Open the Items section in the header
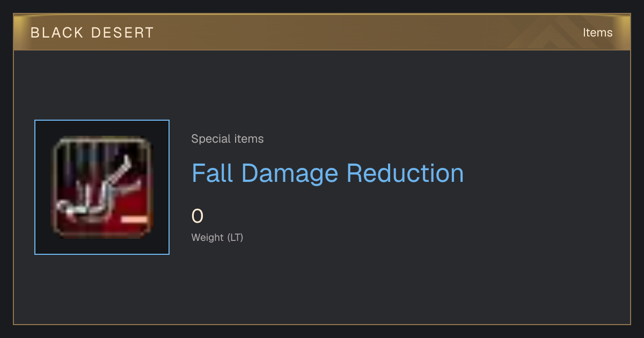 click(597, 33)
